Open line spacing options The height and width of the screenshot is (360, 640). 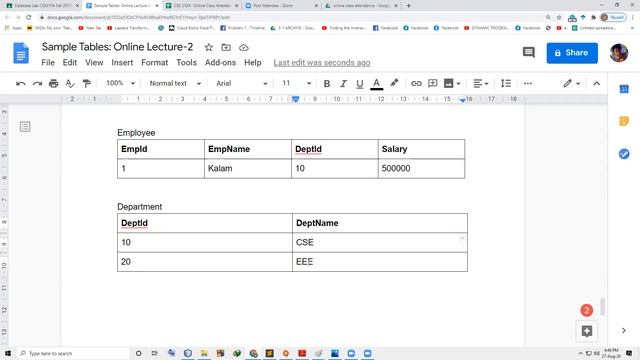point(506,83)
